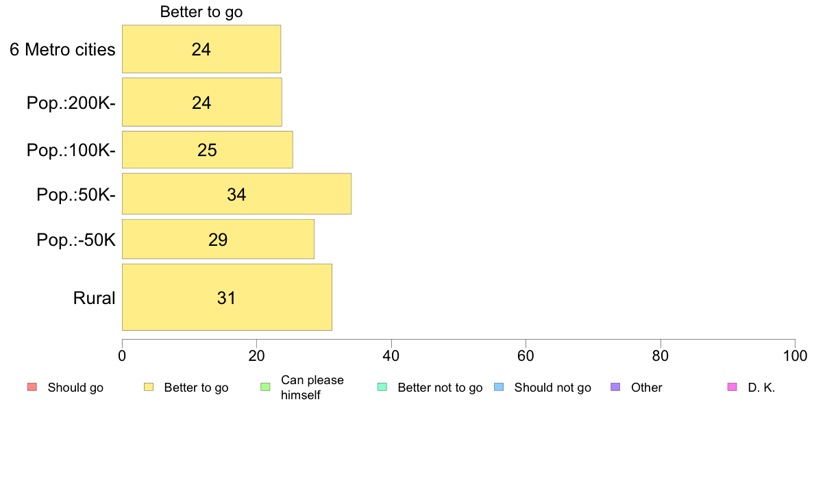Click the yellow Better to go legend swatch
The width and height of the screenshot is (814, 504).
pyautogui.click(x=149, y=387)
